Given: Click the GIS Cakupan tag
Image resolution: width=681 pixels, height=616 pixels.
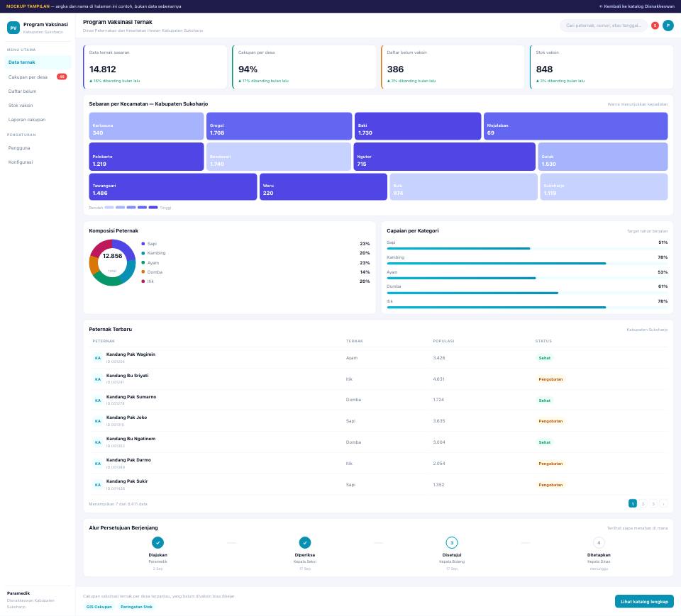Looking at the screenshot, I should [x=99, y=607].
